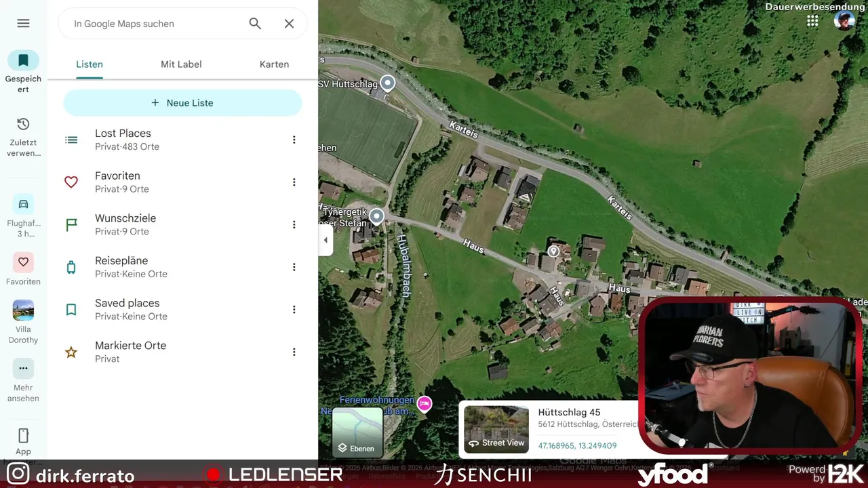The image size is (868, 488).
Task: Open Street View thumbnail for Hüttschlag 45
Action: (x=496, y=429)
